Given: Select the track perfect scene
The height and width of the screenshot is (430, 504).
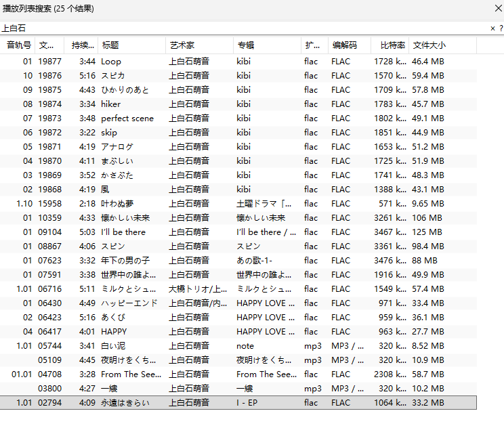Looking at the screenshot, I should tap(127, 118).
